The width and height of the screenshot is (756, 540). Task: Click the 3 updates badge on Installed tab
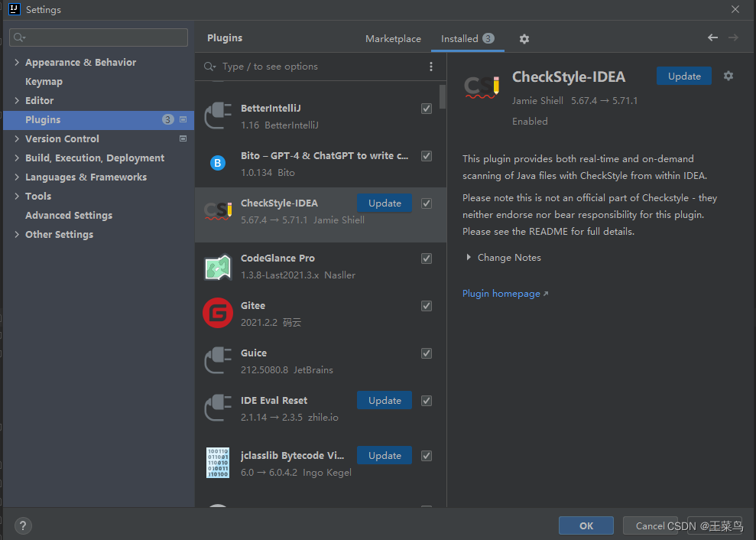[488, 38]
